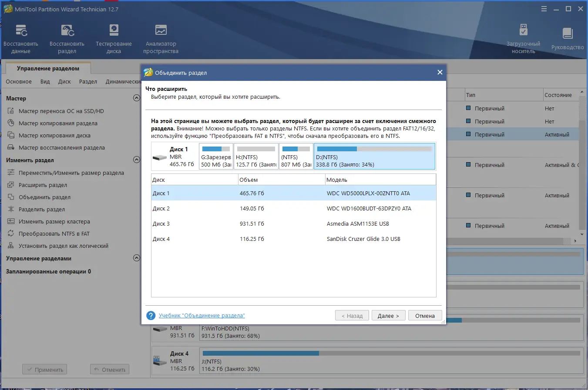Image resolution: width=588 pixels, height=390 pixels.
Task: Open the Диск menu
Action: pos(64,82)
